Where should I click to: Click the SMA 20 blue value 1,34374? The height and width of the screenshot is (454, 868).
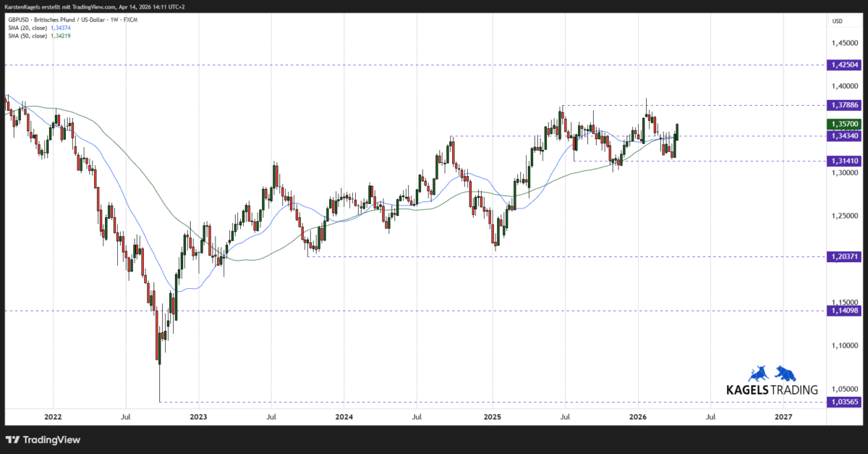coord(61,28)
